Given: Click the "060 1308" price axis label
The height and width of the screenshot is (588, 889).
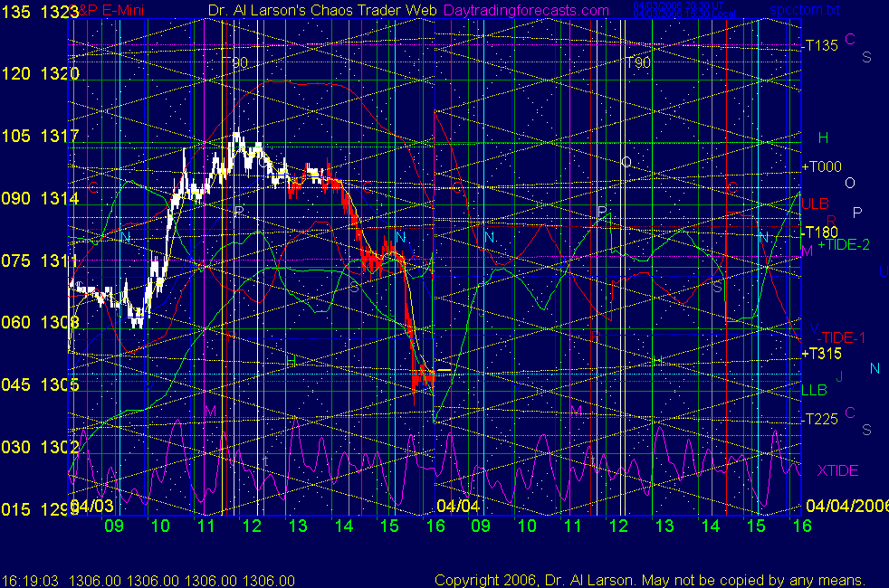Looking at the screenshot, I should click(40, 322).
